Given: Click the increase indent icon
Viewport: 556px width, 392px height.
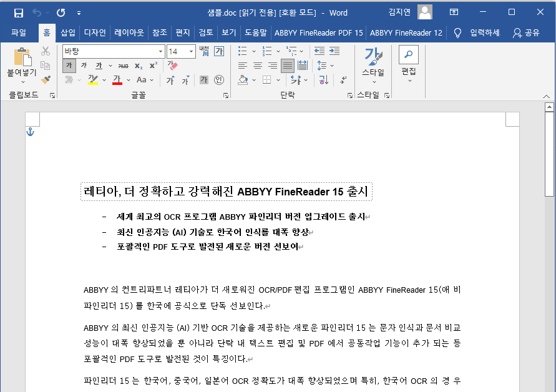Looking at the screenshot, I should click(x=334, y=51).
